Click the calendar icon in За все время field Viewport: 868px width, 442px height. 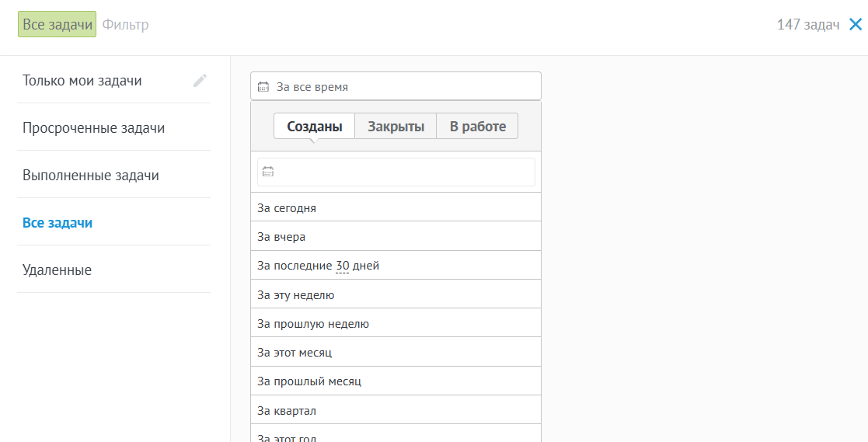[x=263, y=87]
